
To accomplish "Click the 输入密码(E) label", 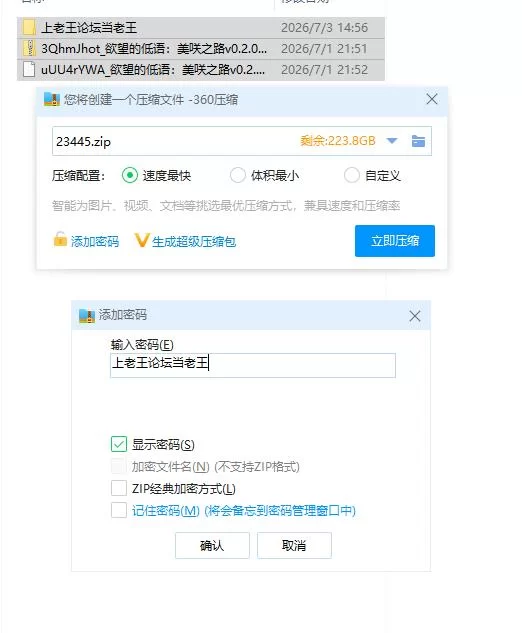I will (x=142, y=344).
